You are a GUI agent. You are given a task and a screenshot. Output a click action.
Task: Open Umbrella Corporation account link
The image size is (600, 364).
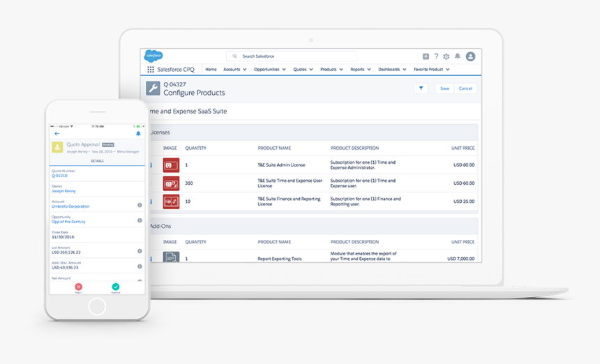70,206
